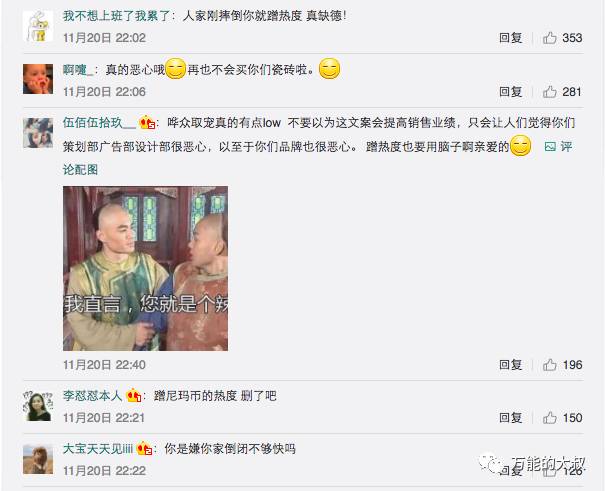
Task: Open avatar of 伍佰伍拾玖__
Action: [x=38, y=133]
